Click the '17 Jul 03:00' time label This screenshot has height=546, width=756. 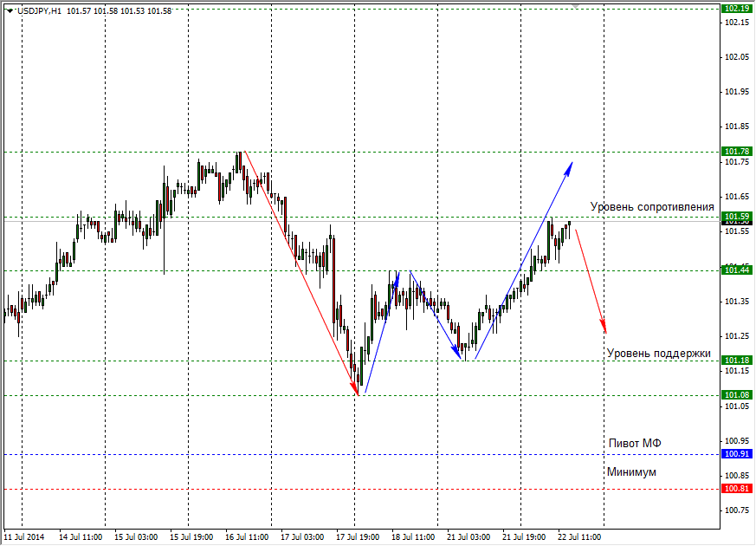click(x=302, y=536)
